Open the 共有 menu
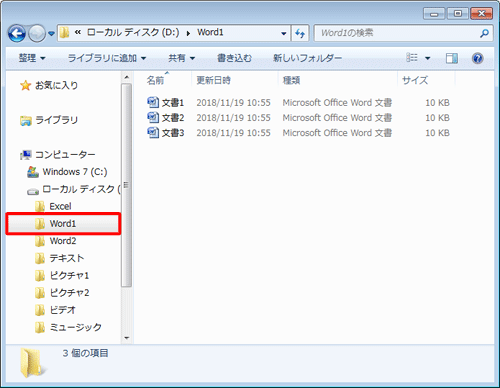The image size is (500, 388). [181, 58]
